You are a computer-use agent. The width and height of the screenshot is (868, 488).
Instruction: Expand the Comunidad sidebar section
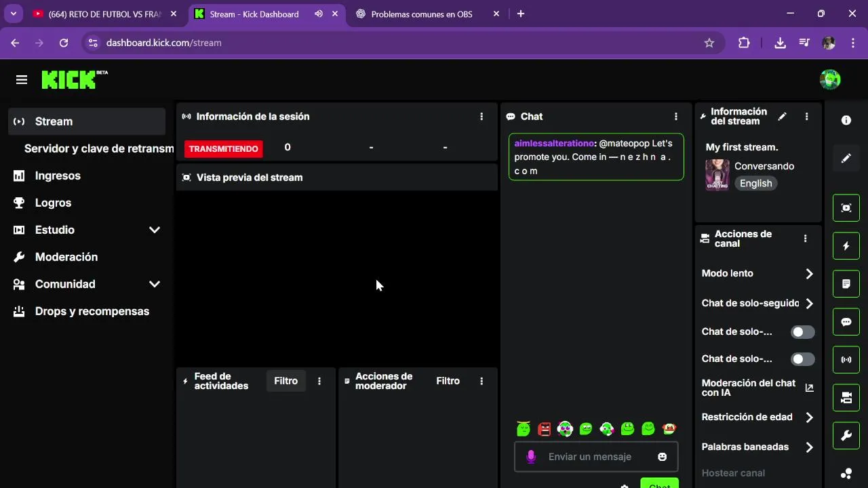tap(155, 284)
